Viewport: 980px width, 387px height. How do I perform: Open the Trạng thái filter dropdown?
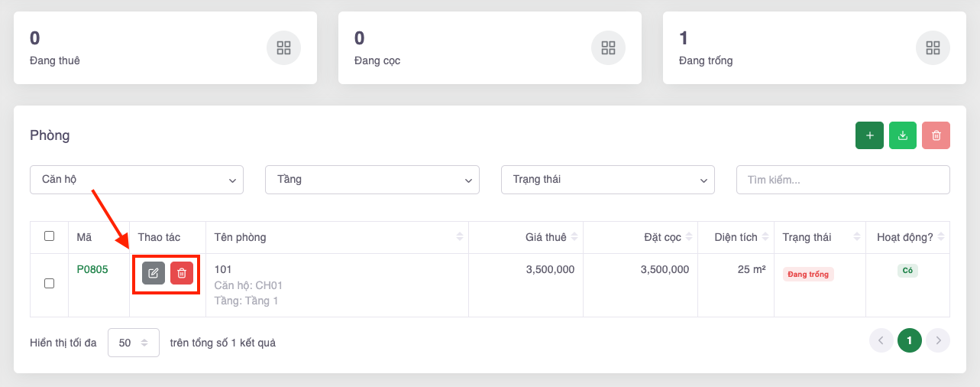(x=607, y=180)
